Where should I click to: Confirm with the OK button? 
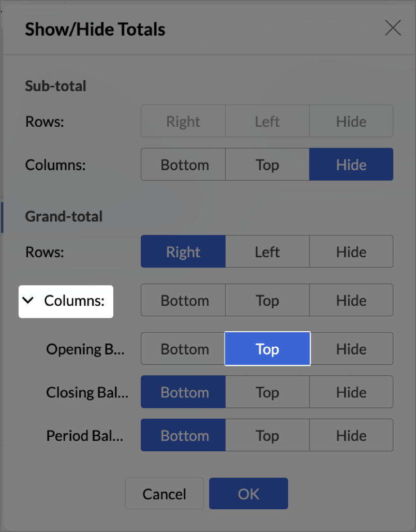[248, 494]
